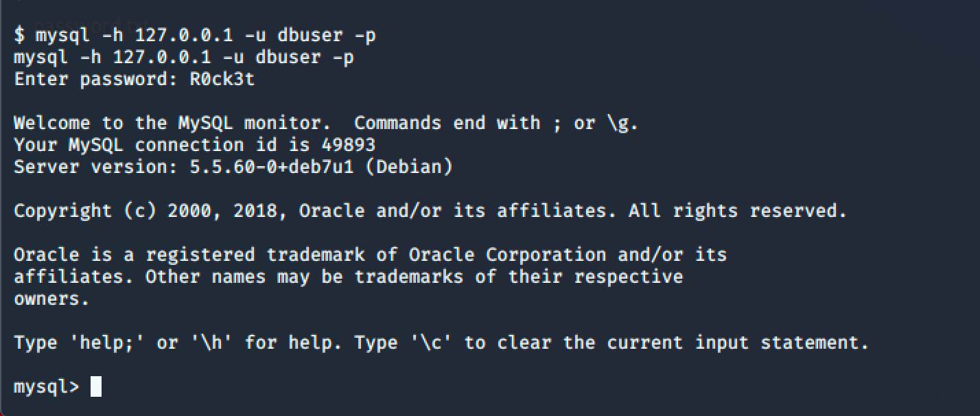Click the mysql> prompt text
The width and height of the screenshot is (980, 416).
pyautogui.click(x=46, y=386)
